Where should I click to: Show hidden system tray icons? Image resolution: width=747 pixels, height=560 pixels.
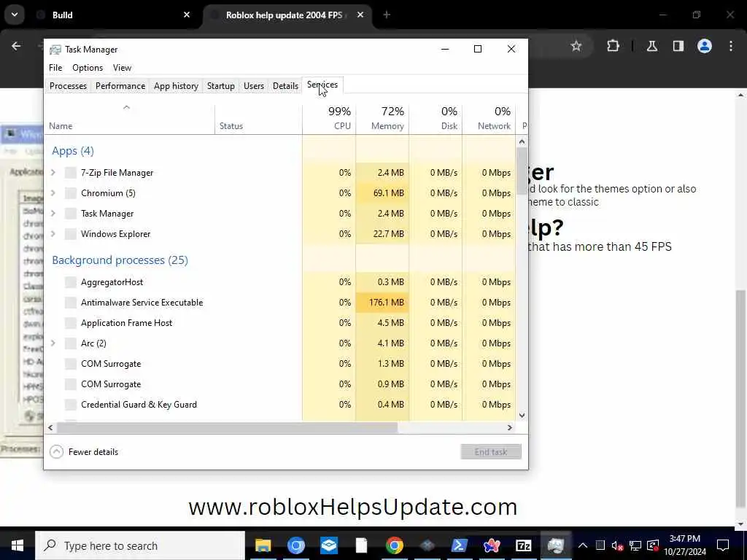pos(583,545)
